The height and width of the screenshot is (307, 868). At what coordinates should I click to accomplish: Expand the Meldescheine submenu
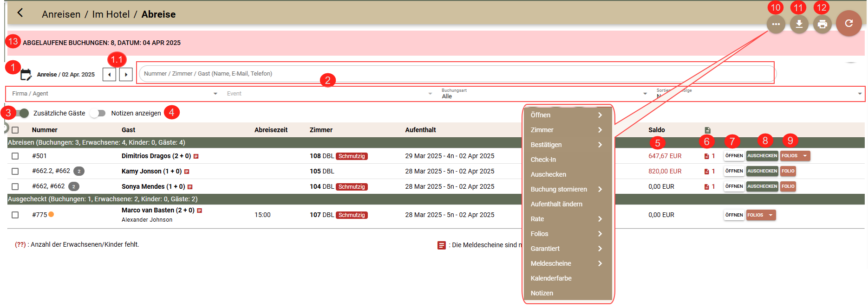567,263
